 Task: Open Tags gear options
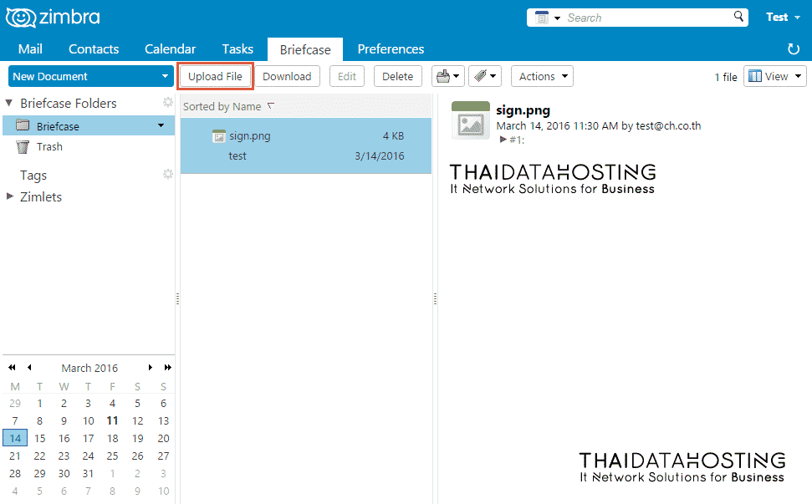167,175
